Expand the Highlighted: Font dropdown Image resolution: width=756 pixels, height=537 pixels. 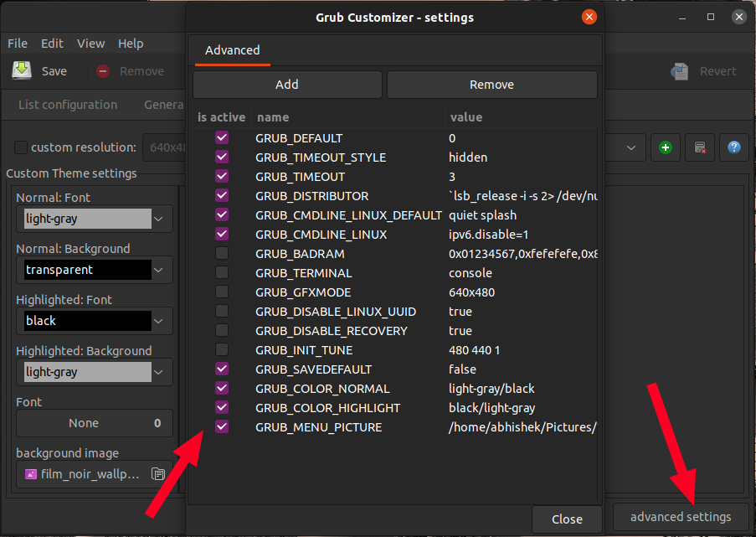(x=158, y=322)
